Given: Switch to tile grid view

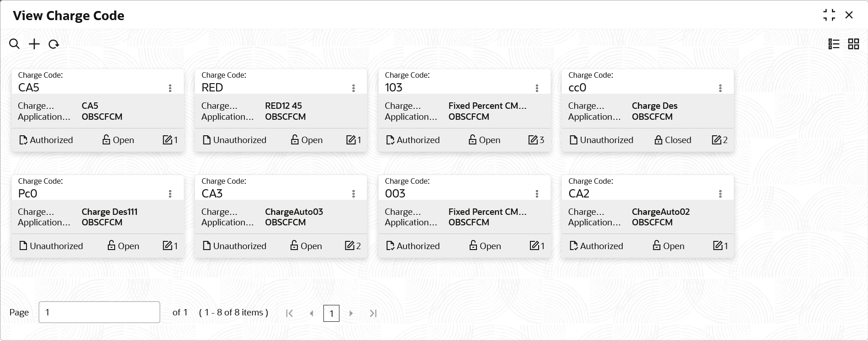Looking at the screenshot, I should click(x=853, y=44).
